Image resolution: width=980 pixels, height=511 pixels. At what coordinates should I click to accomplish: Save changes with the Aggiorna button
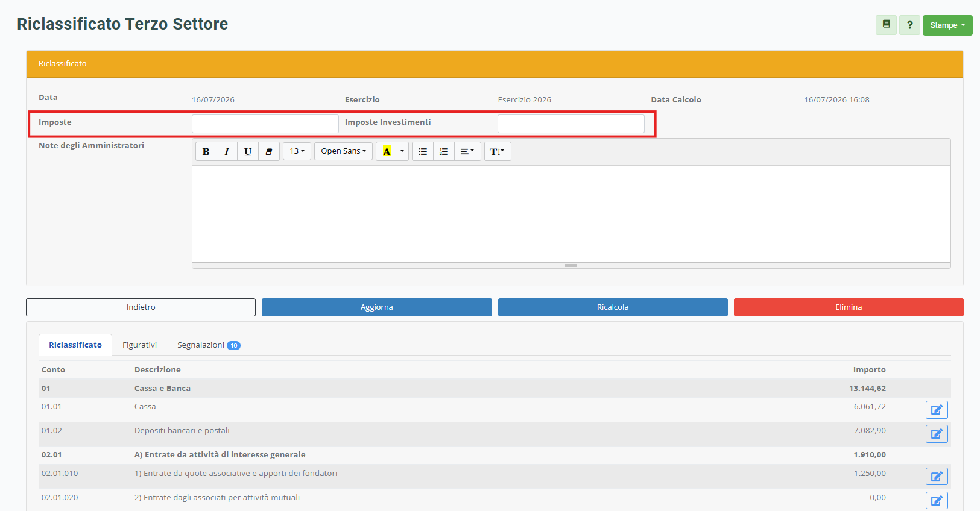[377, 307]
